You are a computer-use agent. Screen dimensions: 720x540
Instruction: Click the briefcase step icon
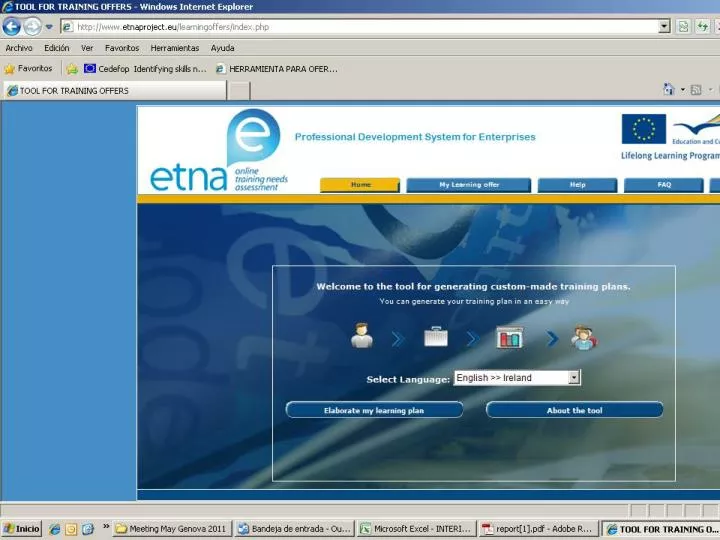[436, 337]
